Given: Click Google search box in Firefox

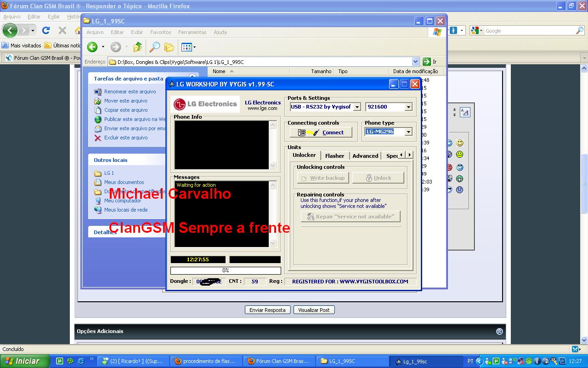Looking at the screenshot, I should click(530, 31).
